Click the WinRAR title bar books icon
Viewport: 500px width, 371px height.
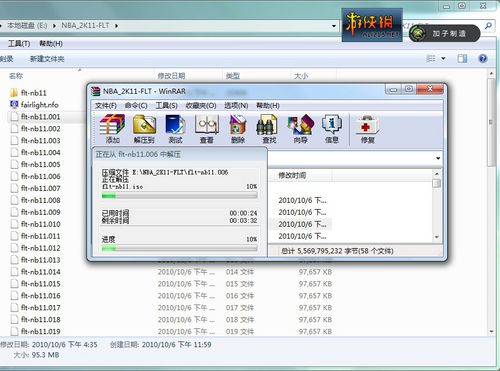point(96,91)
